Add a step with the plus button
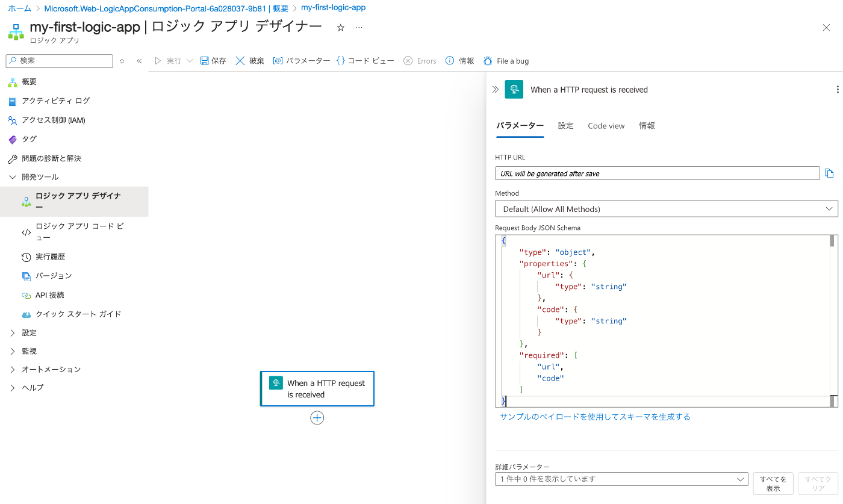Screen dimensions: 843x504 pos(317,418)
